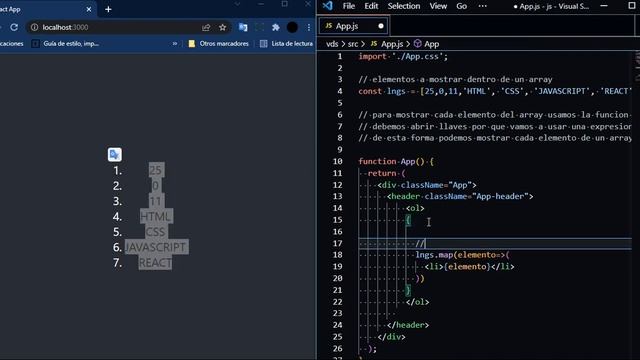Viewport: 640px width, 360px height.
Task: Select the React App browser tab
Action: 45,9
